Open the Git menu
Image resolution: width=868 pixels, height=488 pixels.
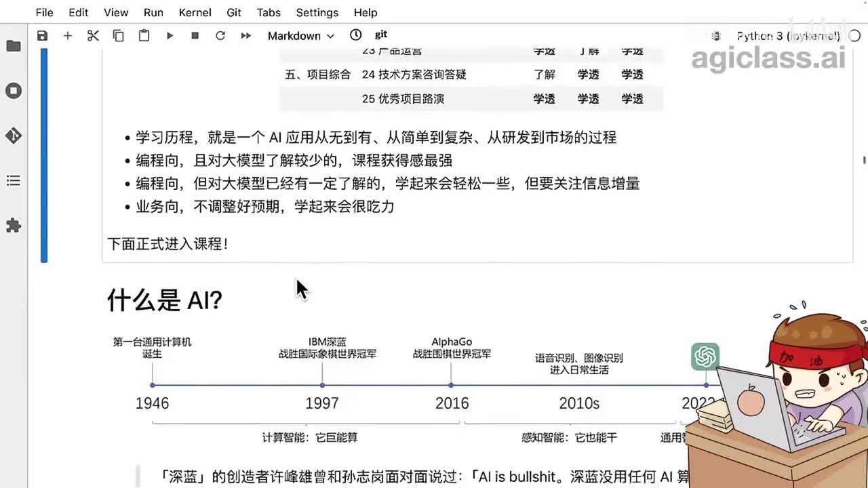click(x=234, y=12)
